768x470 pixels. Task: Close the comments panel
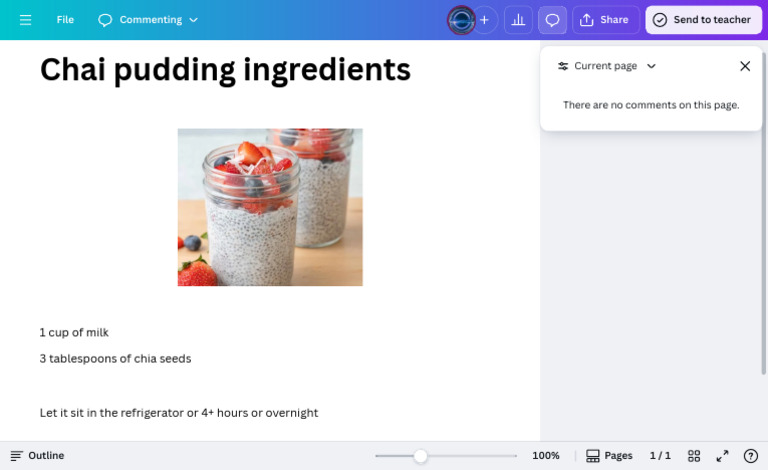click(x=745, y=66)
